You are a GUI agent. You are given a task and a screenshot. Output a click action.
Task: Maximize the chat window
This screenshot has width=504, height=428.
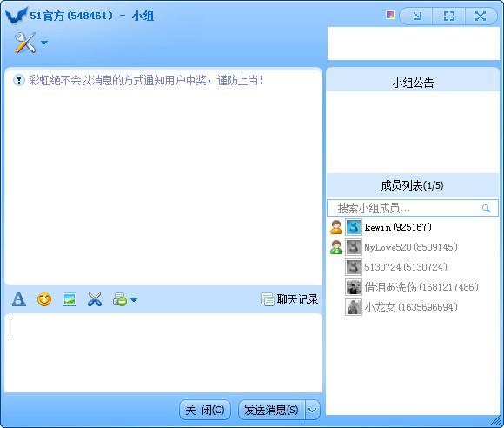click(x=448, y=16)
